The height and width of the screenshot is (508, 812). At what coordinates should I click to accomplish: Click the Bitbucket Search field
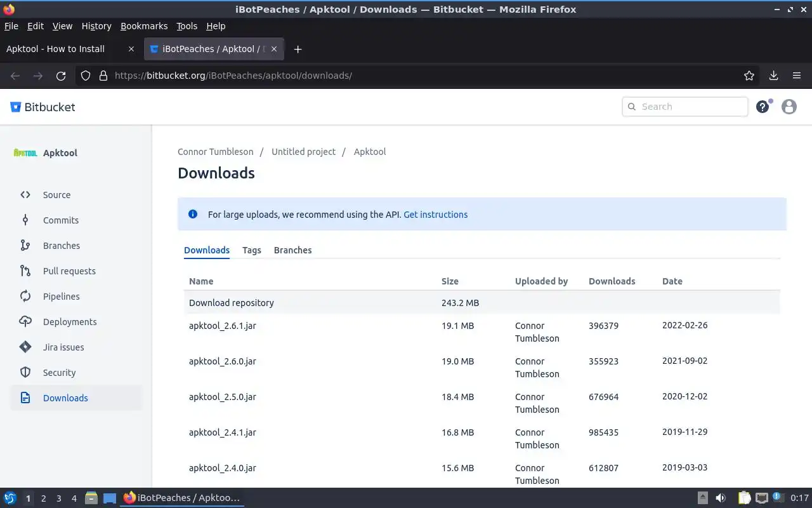(x=685, y=107)
